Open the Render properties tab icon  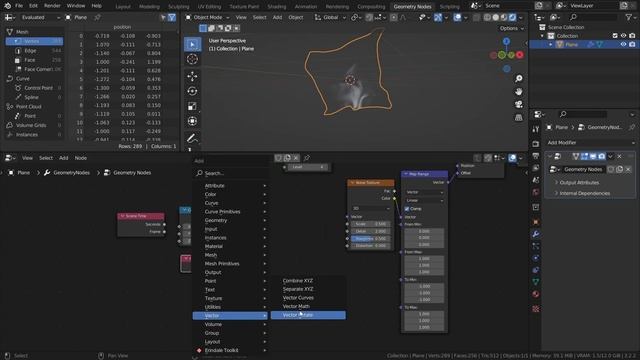[x=536, y=144]
